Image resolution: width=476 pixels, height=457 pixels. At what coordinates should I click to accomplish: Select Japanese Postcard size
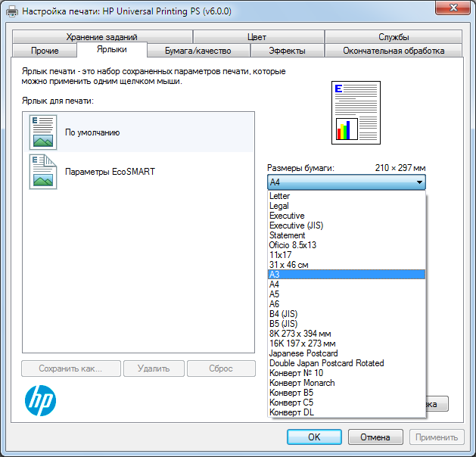point(347,353)
